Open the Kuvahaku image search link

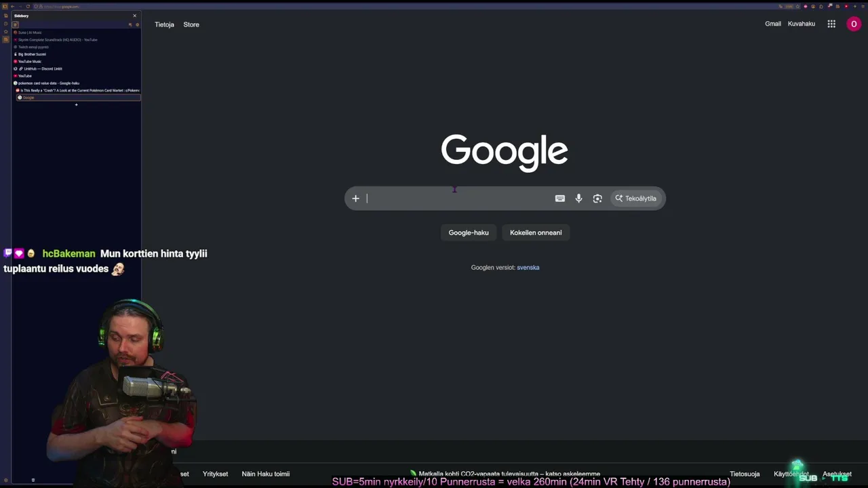tap(802, 24)
